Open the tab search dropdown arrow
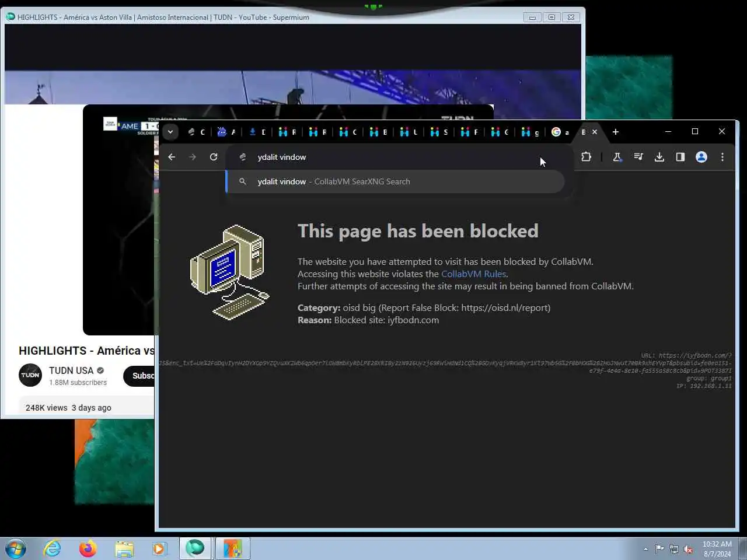The width and height of the screenshot is (747, 560). coord(170,132)
